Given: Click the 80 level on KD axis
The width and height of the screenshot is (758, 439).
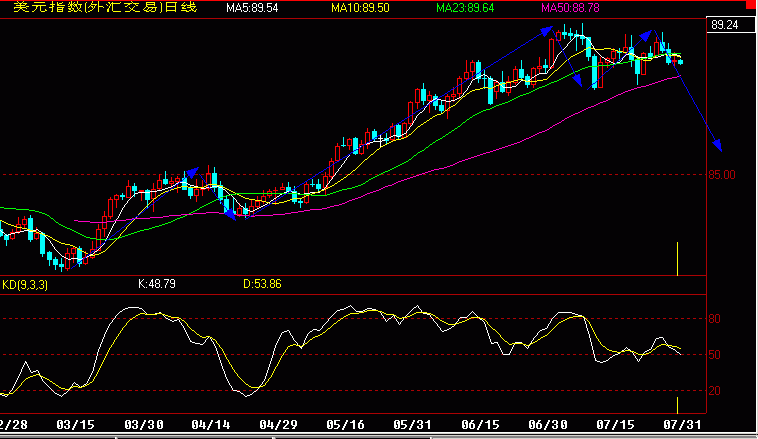Looking at the screenshot, I should point(714,319).
